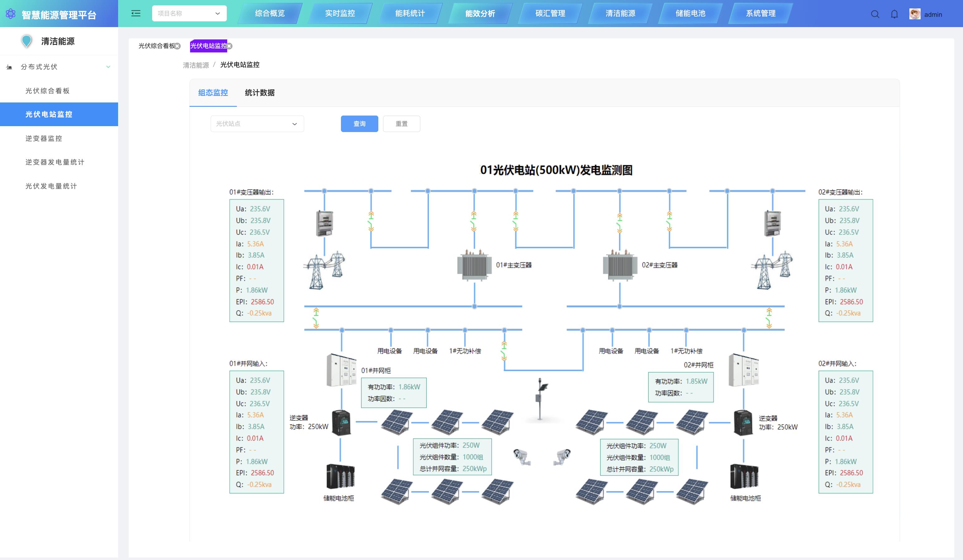Screen dimensions: 963x560
Task: Click the 清洁能源 breadcrumb link
Action: tap(196, 64)
